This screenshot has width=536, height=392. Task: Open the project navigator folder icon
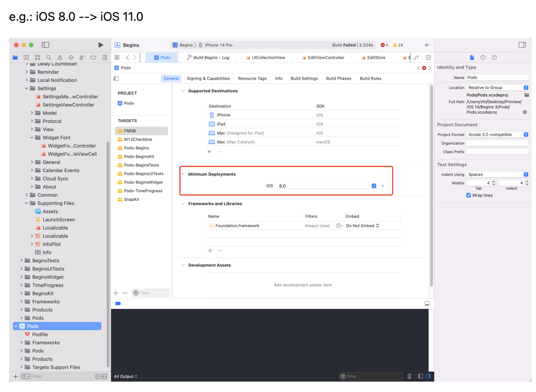click(x=15, y=57)
